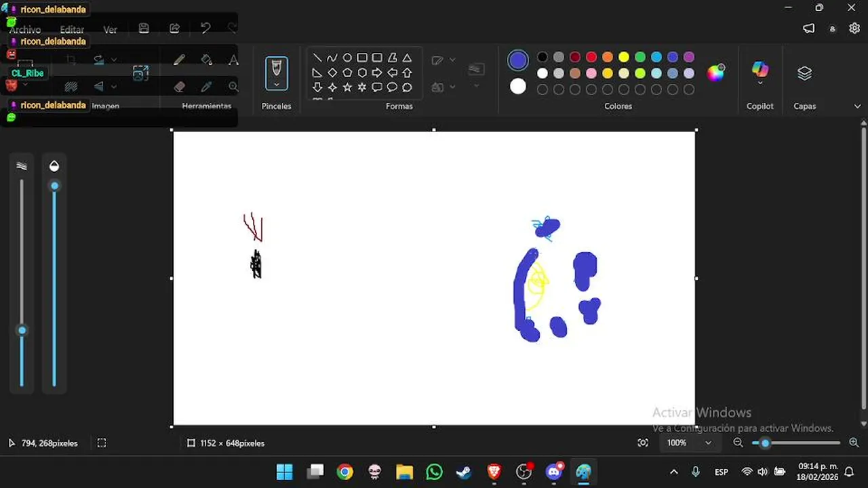Screen dimensions: 868x488
Task: Pick the pink color swatch
Action: pos(591,73)
